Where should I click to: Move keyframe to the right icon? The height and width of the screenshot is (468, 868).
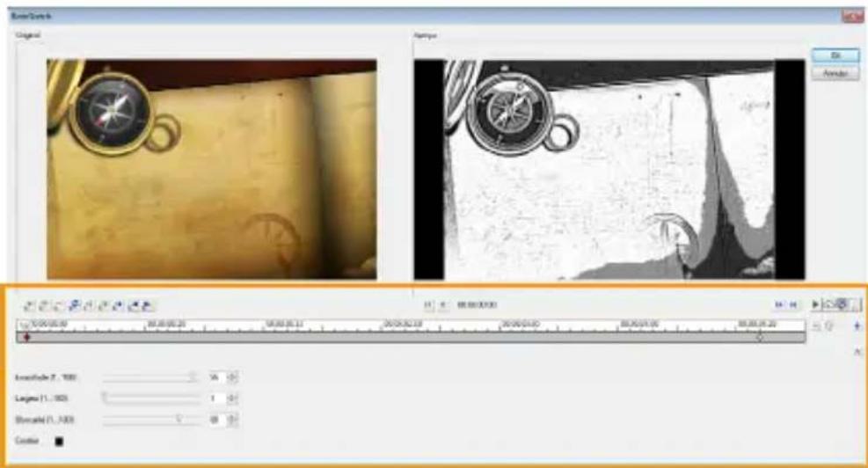(x=103, y=305)
